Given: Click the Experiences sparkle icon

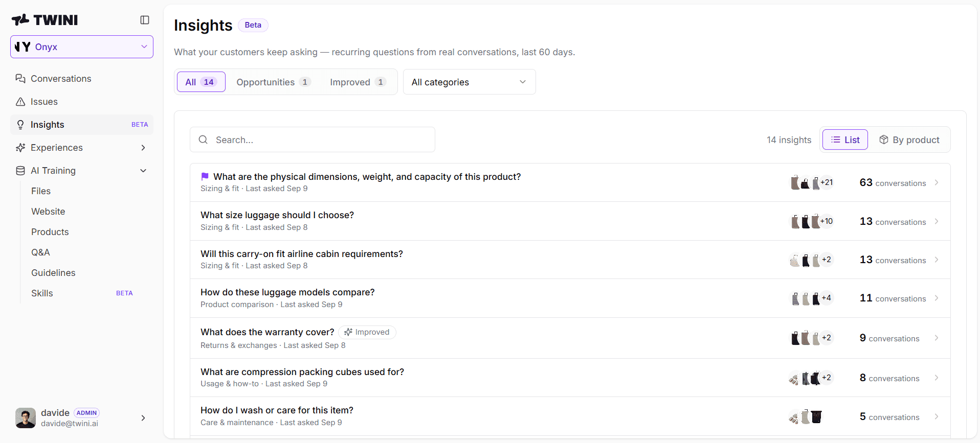Looking at the screenshot, I should click(20, 148).
